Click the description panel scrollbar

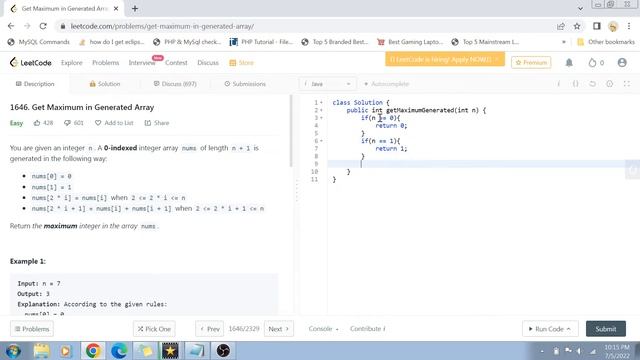[291, 131]
